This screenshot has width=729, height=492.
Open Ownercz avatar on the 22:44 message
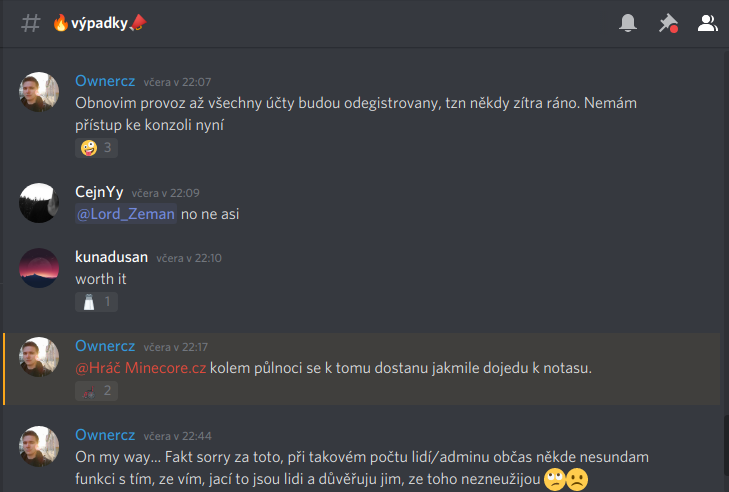(39, 446)
